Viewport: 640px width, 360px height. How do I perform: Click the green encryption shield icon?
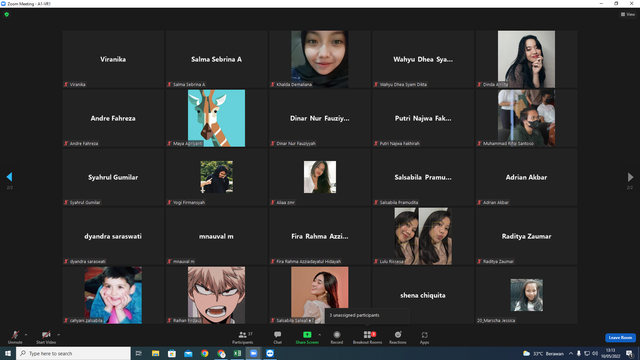(7, 14)
